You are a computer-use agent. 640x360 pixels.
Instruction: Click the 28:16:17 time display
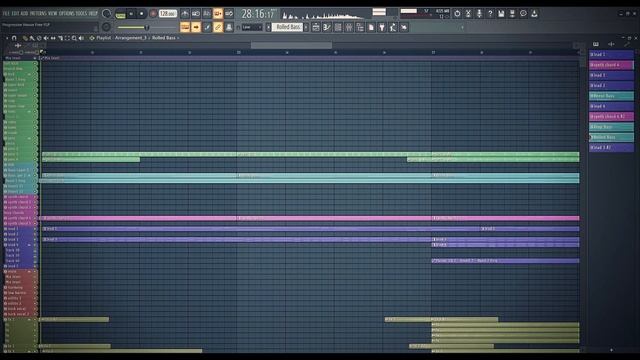[x=258, y=14]
